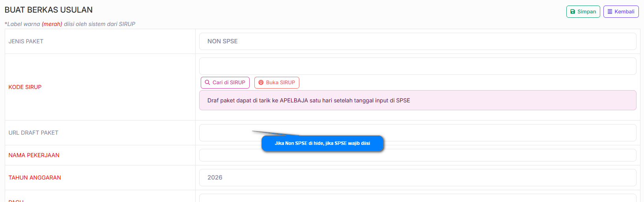Image resolution: width=644 pixels, height=202 pixels.
Task: Click the red KODE SIRUP label
Action: (25, 87)
